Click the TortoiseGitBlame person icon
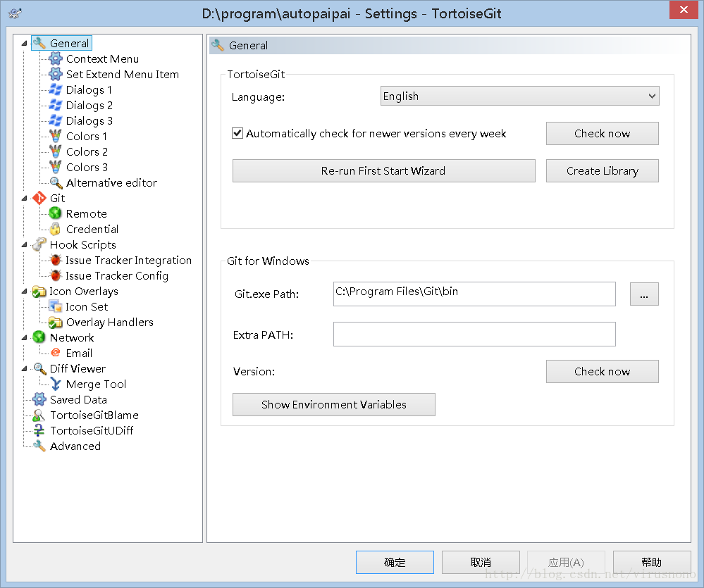The width and height of the screenshot is (704, 588). (39, 415)
